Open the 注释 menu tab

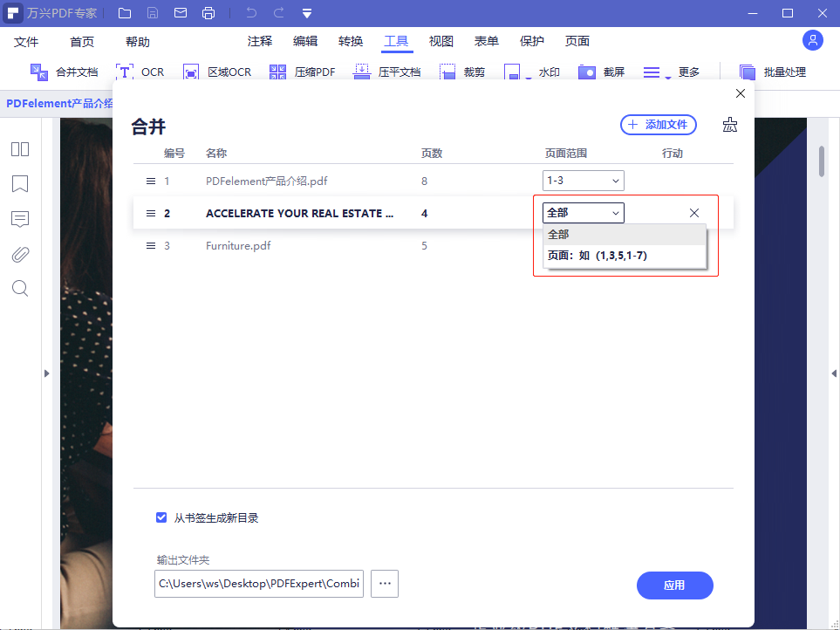(x=260, y=41)
